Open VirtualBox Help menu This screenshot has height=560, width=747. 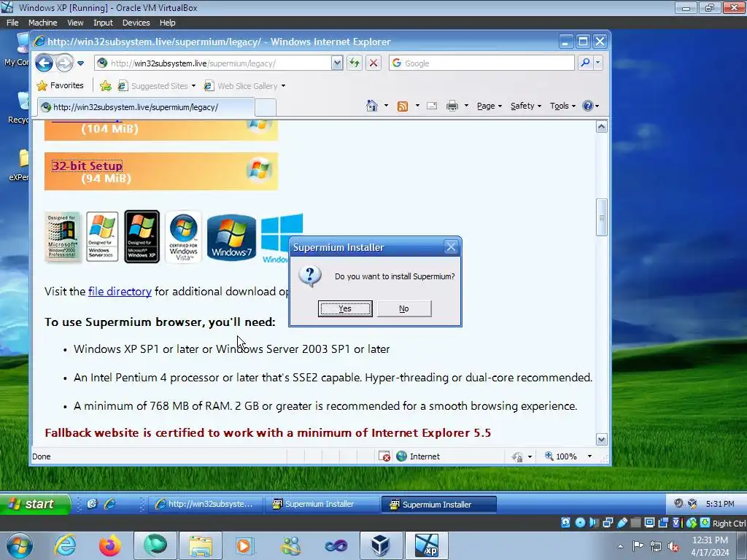pos(167,23)
